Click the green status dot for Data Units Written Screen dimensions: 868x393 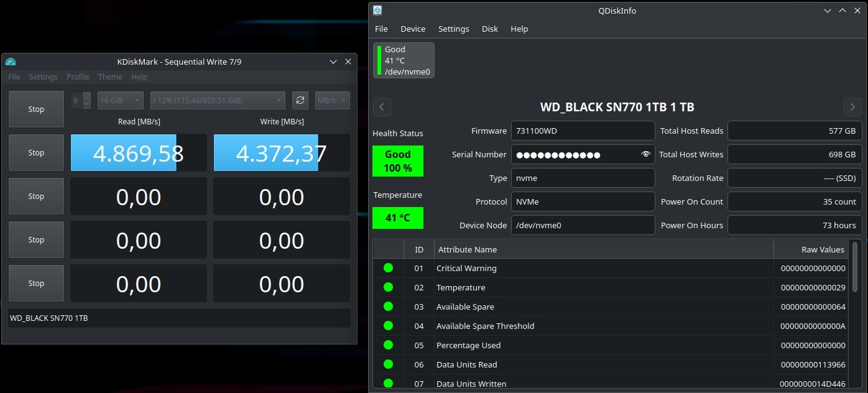[x=388, y=384]
